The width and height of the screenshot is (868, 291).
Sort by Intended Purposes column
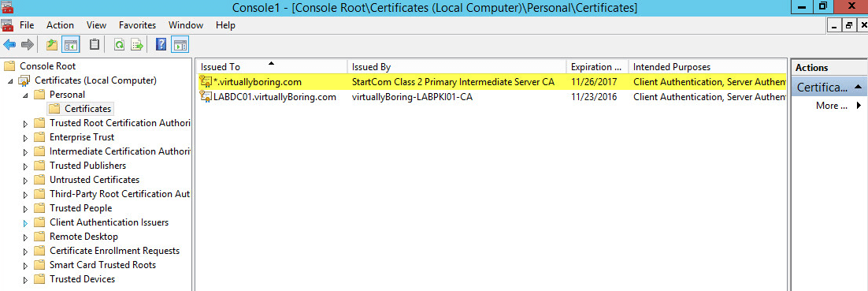[x=707, y=66]
